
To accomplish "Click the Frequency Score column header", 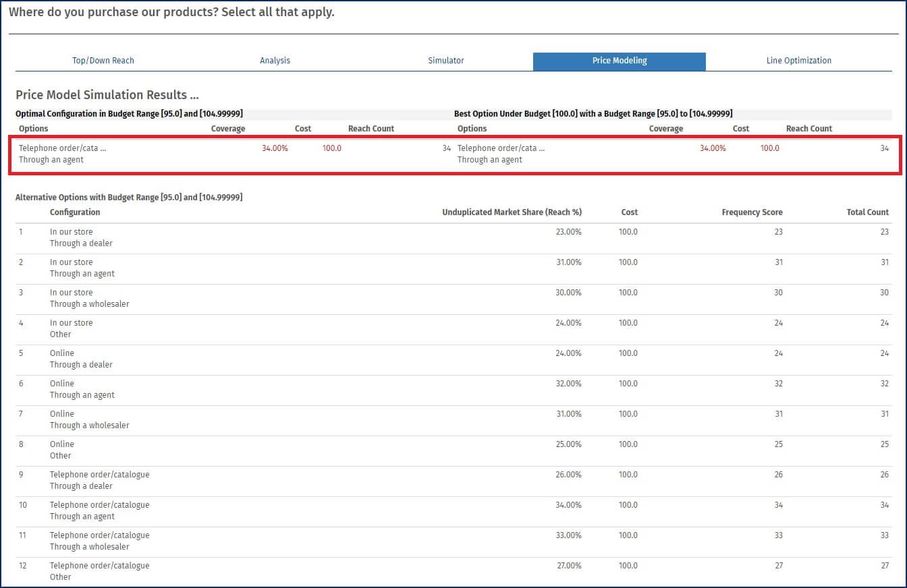I will point(752,212).
